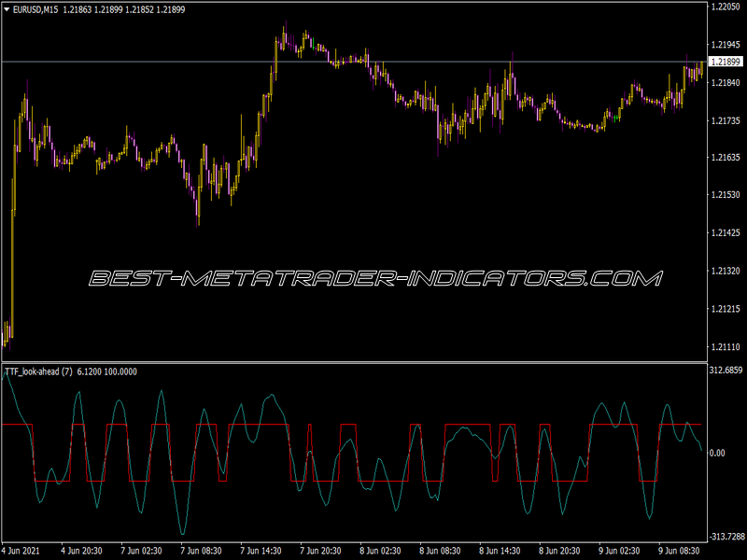
Task: Click the 7 Jun 08:30 time label
Action: tap(201, 551)
